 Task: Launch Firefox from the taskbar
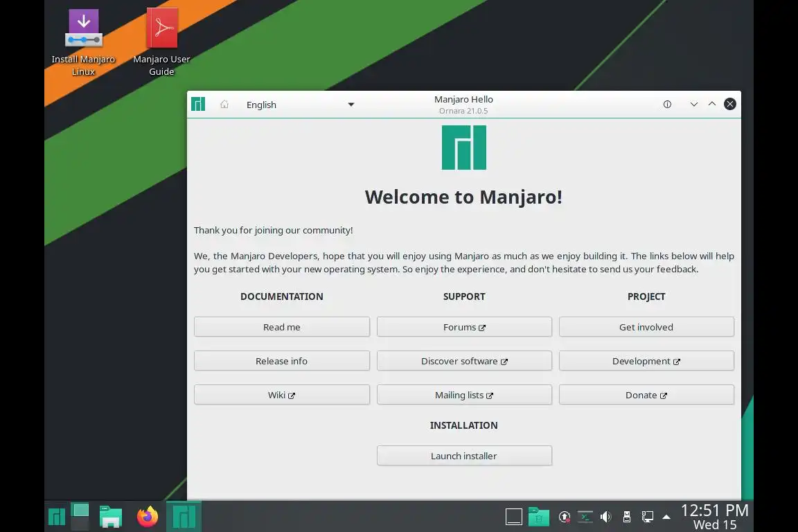(x=148, y=517)
